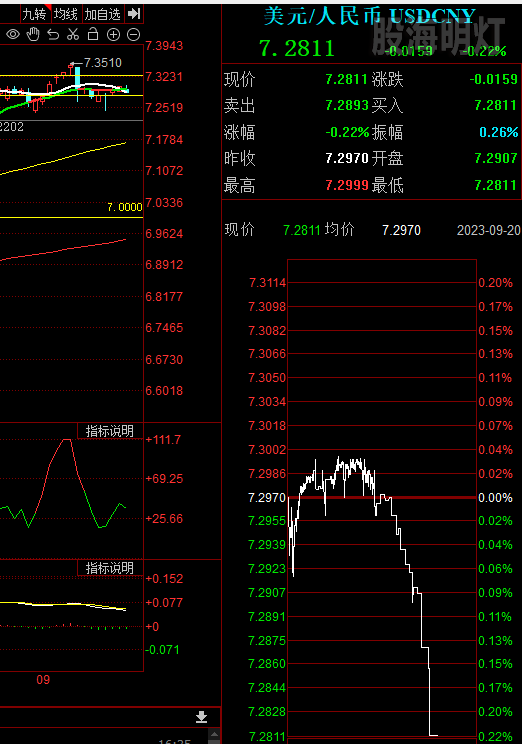Zoom in with the plus circle icon
522x744 pixels.
tap(113, 34)
